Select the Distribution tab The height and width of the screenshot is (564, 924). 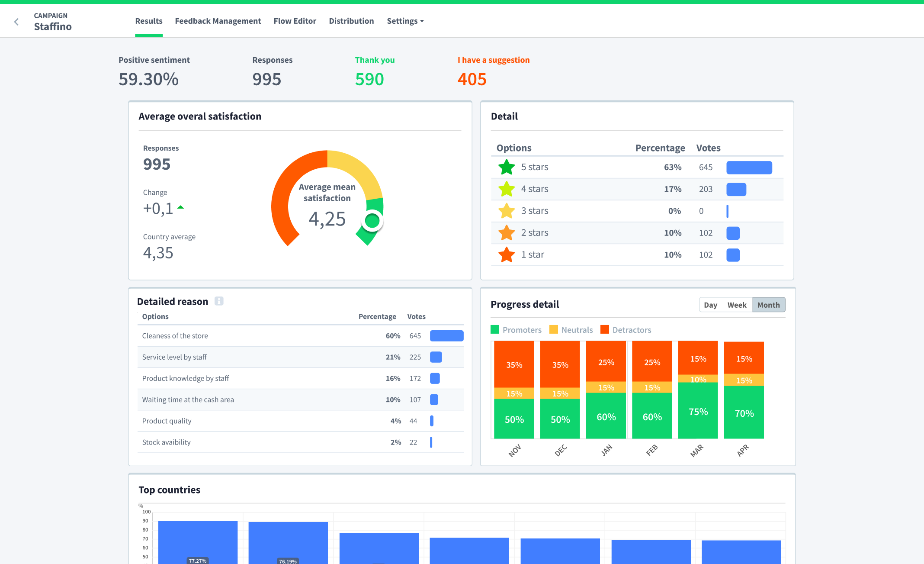pos(351,21)
